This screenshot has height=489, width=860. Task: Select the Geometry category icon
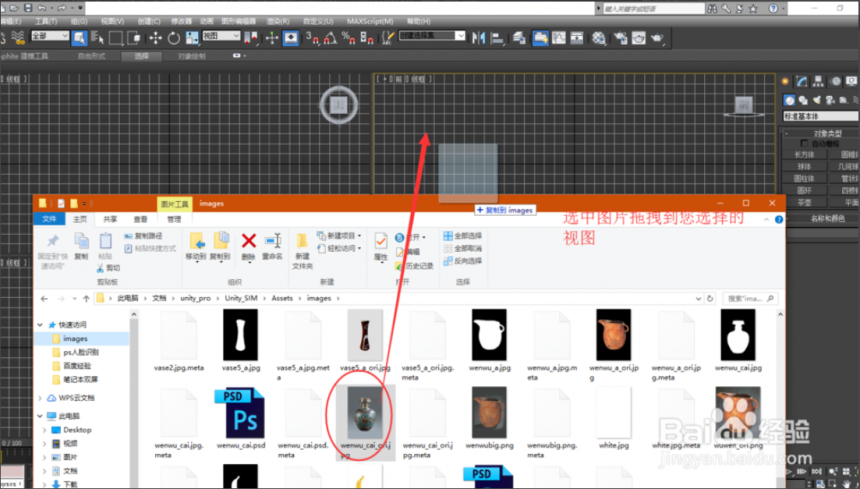pos(789,100)
